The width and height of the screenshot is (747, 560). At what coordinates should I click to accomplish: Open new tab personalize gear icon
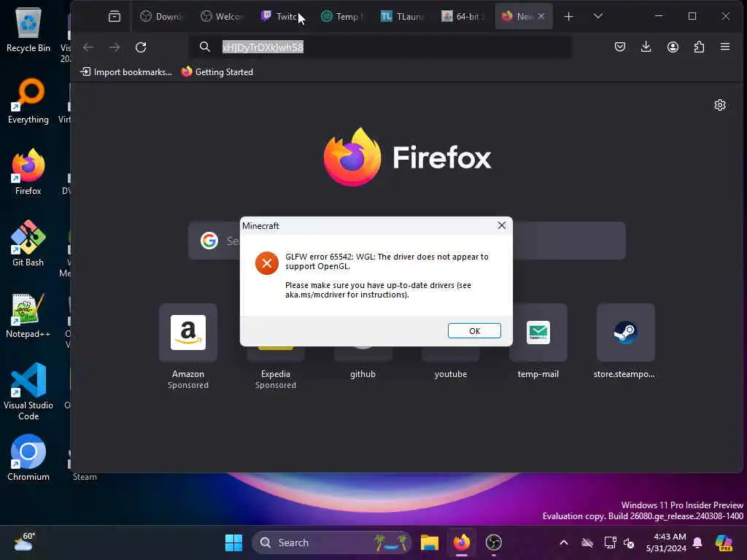coord(720,105)
